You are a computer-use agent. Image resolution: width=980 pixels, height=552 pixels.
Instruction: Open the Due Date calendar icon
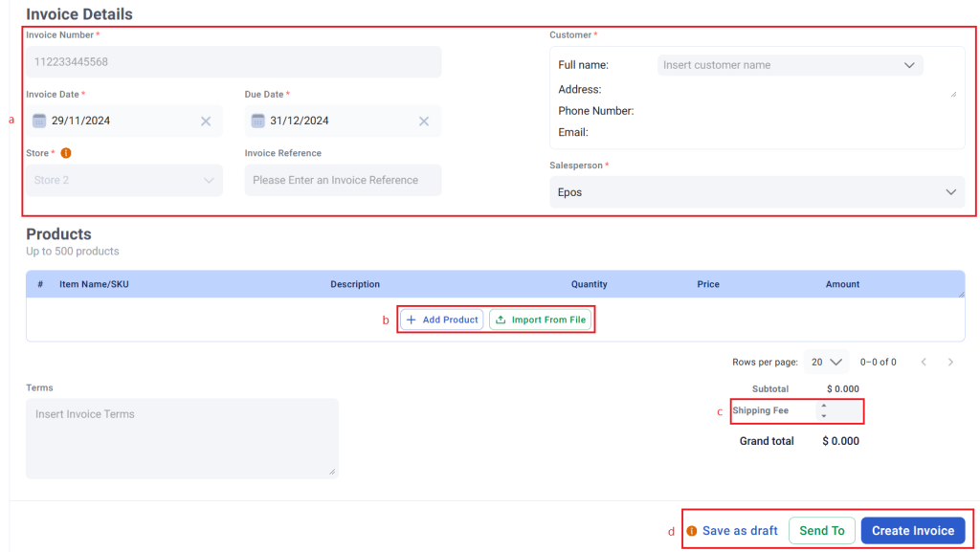click(257, 121)
